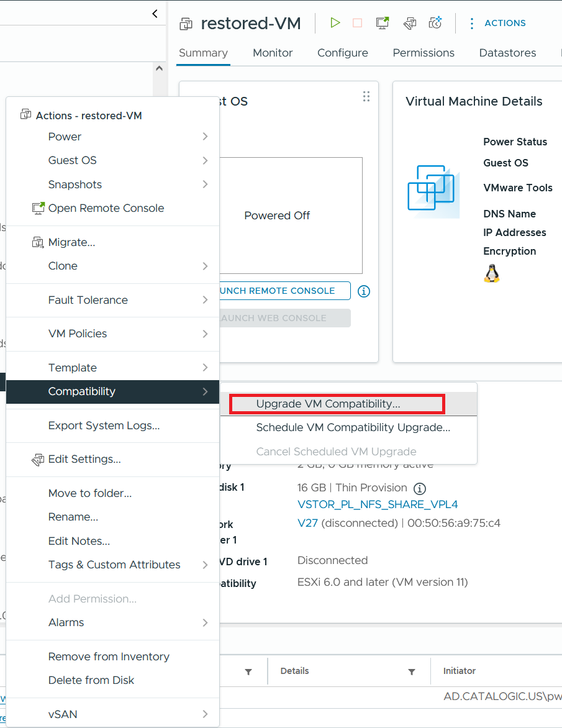Click the V27 network link

click(307, 523)
